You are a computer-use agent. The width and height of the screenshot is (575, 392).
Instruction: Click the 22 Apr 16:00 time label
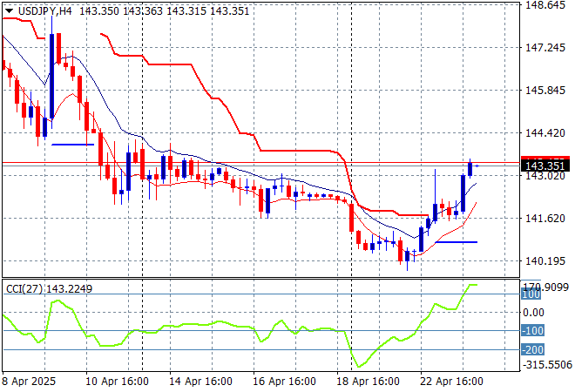451,382
